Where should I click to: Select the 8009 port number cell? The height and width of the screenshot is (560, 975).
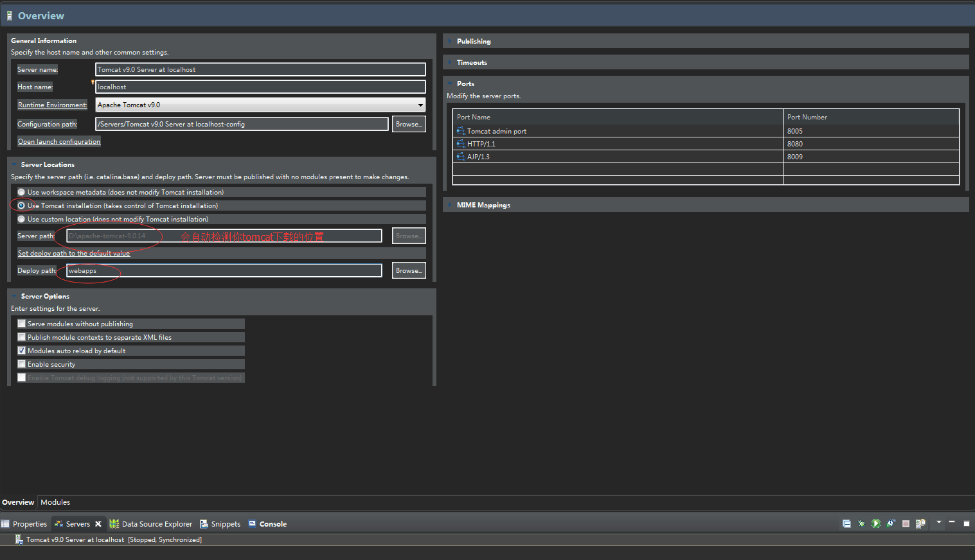pyautogui.click(x=872, y=157)
